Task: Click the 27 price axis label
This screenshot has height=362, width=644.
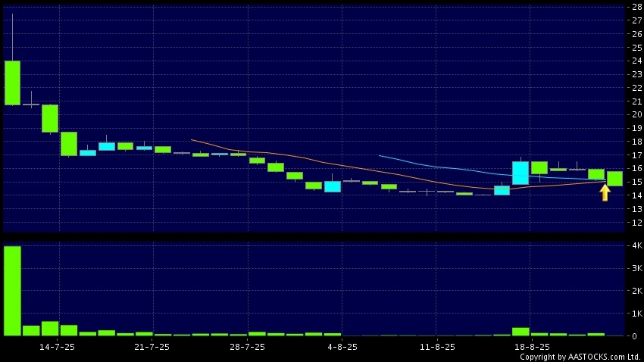Action: point(637,20)
